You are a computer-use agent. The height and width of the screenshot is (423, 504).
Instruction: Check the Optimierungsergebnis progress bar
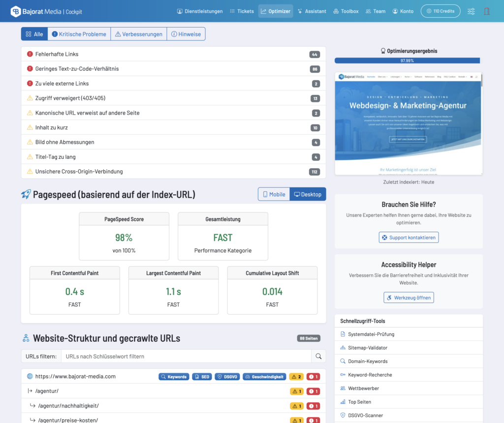(409, 60)
